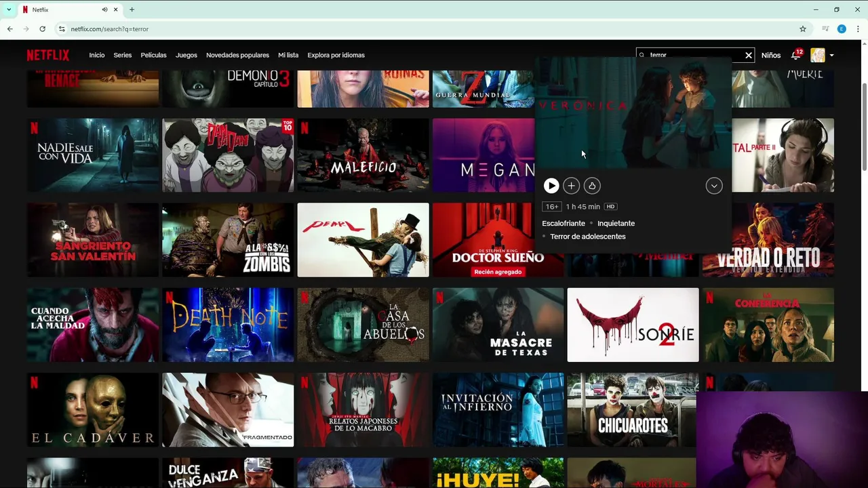Viewport: 868px width, 488px height.
Task: Mute the Netflix tab audio
Action: (x=104, y=9)
